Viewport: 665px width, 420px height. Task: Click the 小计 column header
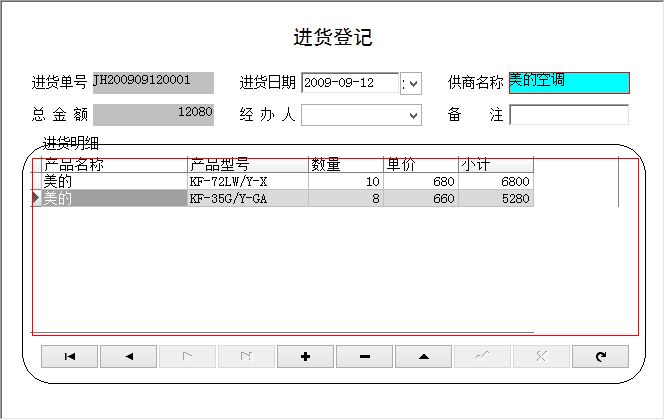pos(496,165)
